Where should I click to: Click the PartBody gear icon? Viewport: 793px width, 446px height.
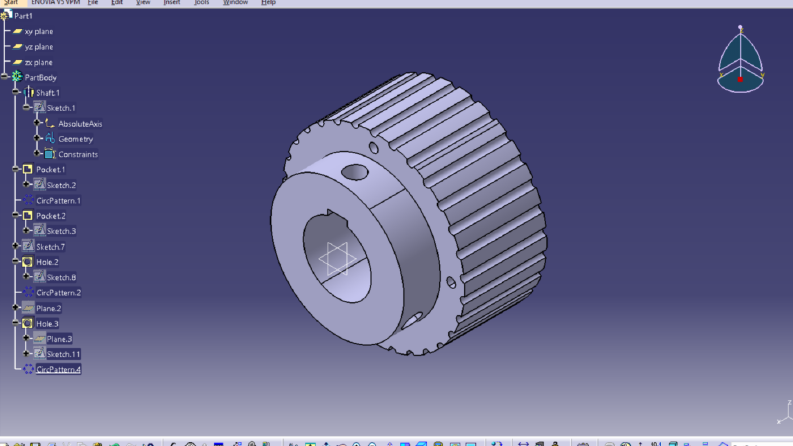click(x=17, y=77)
